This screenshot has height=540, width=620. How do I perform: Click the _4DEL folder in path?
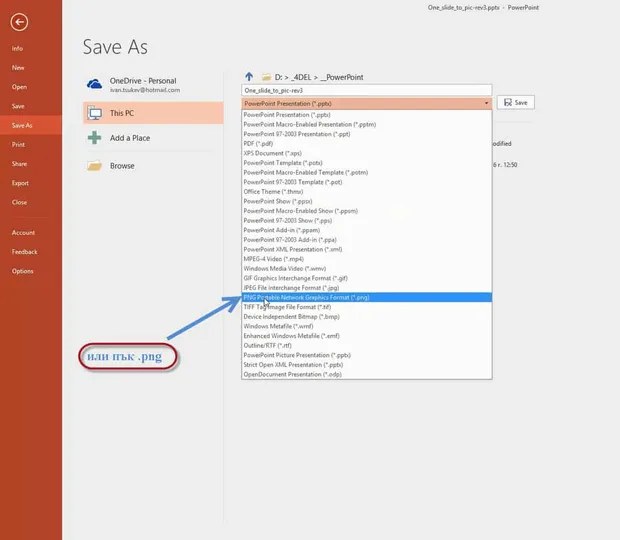coord(301,77)
